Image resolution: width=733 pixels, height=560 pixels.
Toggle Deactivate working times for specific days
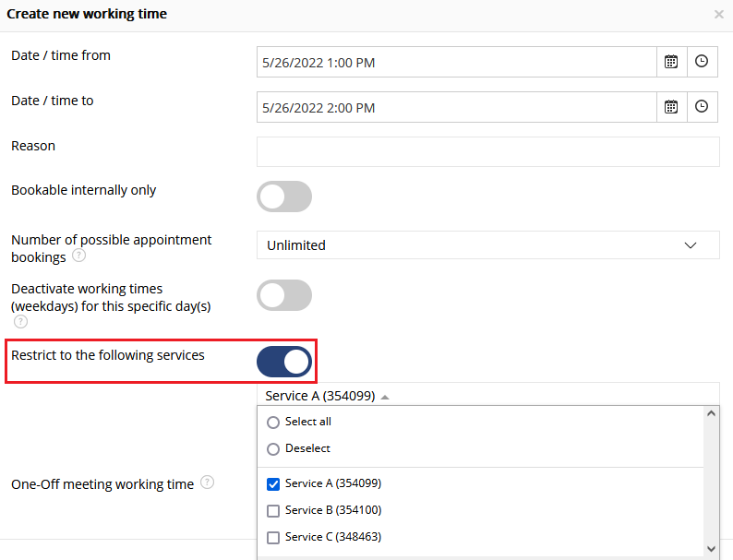pyautogui.click(x=284, y=295)
